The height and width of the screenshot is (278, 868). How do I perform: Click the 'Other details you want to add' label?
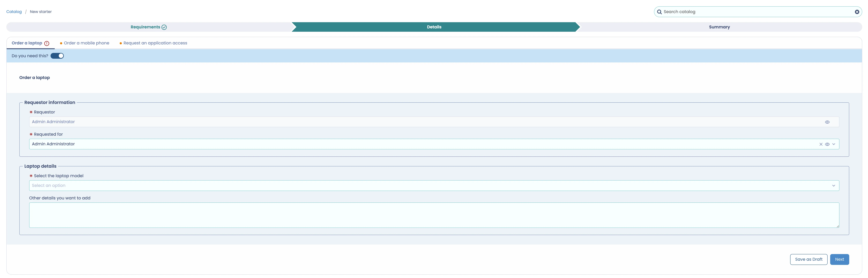pos(60,198)
